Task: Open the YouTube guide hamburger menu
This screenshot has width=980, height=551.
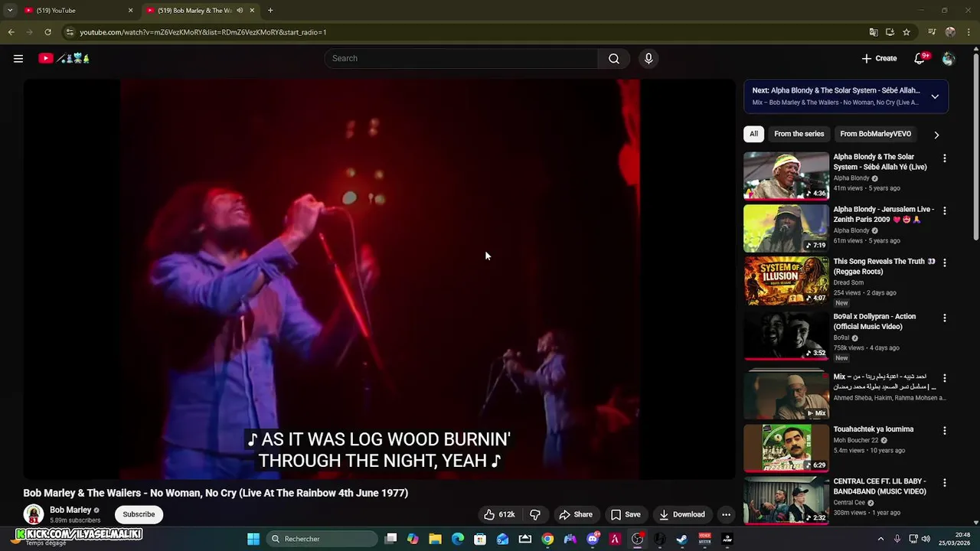Action: 18,58
